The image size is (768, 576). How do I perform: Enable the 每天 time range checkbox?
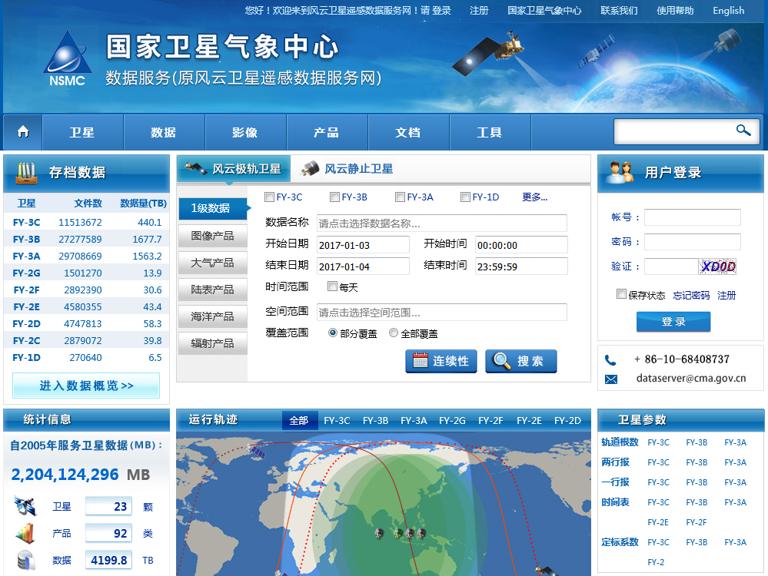pyautogui.click(x=332, y=286)
